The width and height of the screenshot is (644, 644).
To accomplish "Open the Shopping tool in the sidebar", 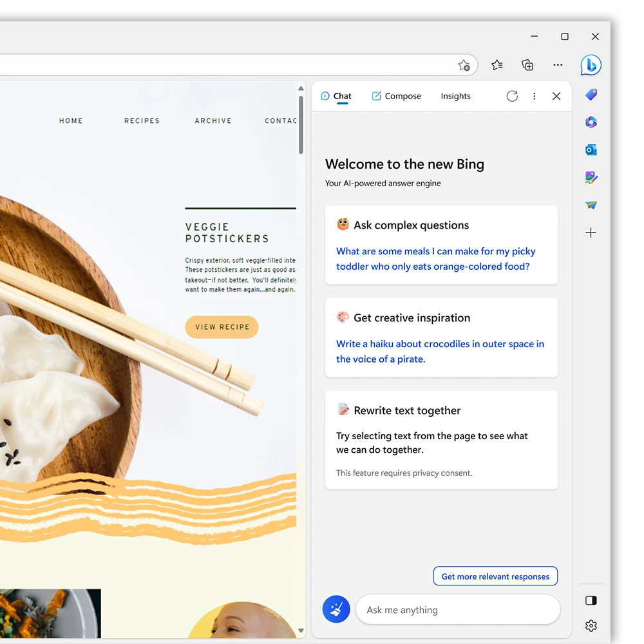I will click(x=591, y=95).
